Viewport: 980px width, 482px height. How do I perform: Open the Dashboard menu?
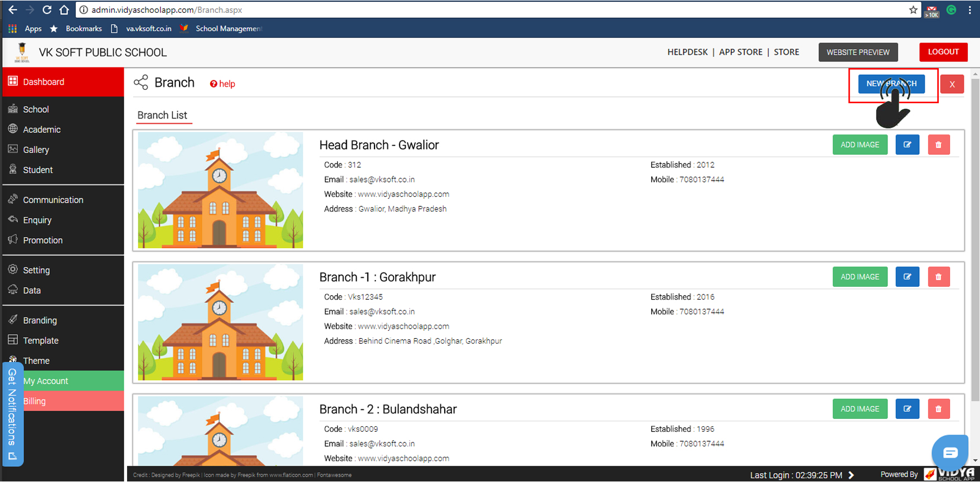coord(63,82)
